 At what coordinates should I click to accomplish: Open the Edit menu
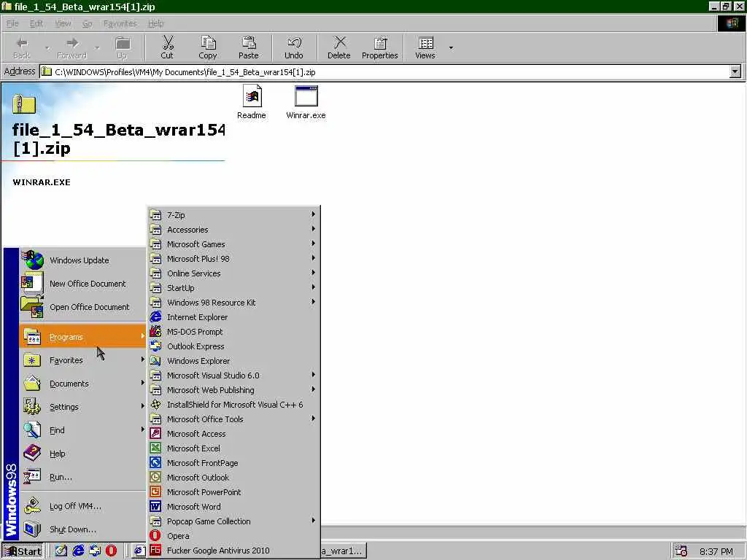click(x=36, y=23)
